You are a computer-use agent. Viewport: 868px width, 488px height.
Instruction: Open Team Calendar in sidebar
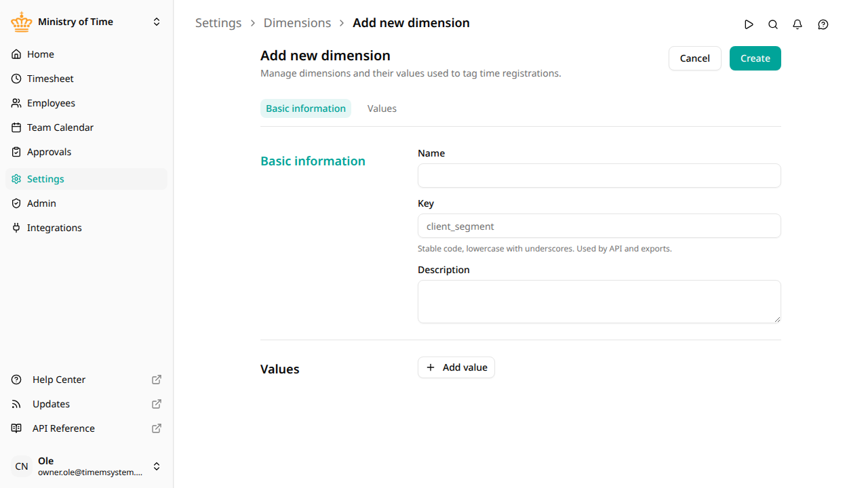86,127
